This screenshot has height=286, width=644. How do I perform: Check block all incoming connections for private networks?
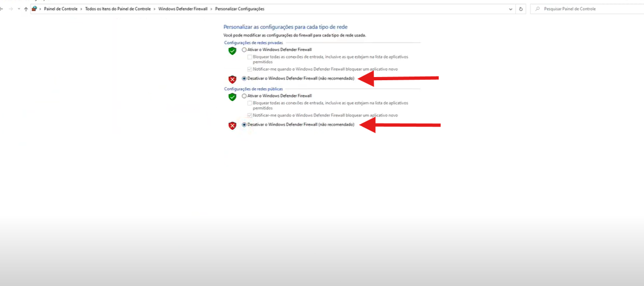pyautogui.click(x=250, y=57)
